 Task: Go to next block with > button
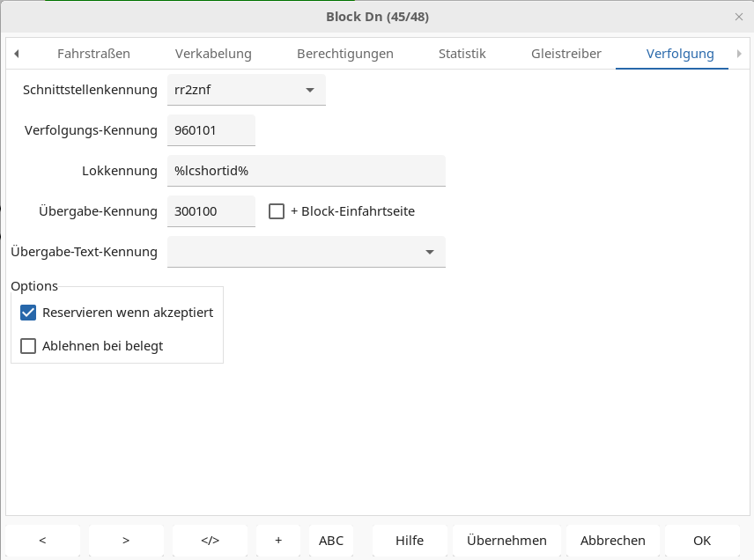[126, 541]
